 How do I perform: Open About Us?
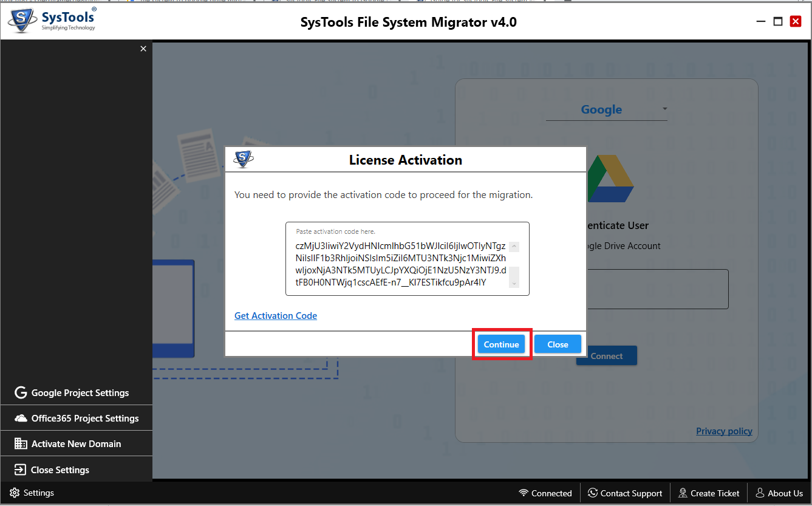point(779,493)
